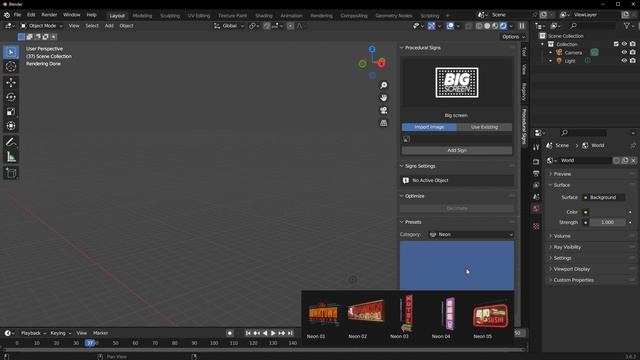Click the red X axis gizmo

click(x=382, y=63)
